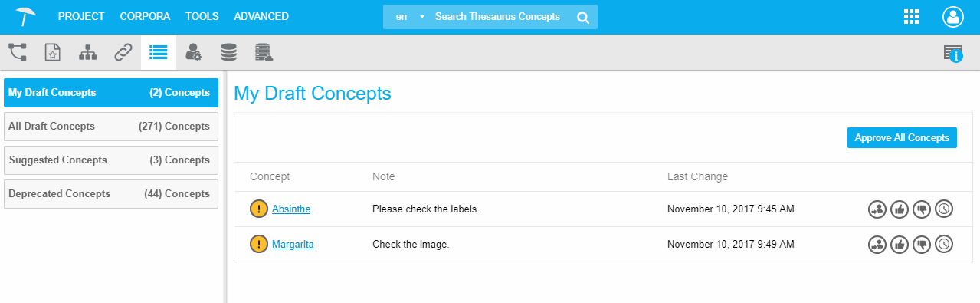
Task: Reject the Margarita concept thumbs-down
Action: [922, 245]
